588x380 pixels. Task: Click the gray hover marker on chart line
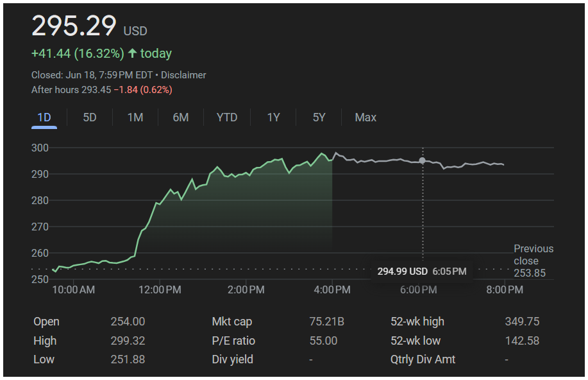click(x=423, y=160)
